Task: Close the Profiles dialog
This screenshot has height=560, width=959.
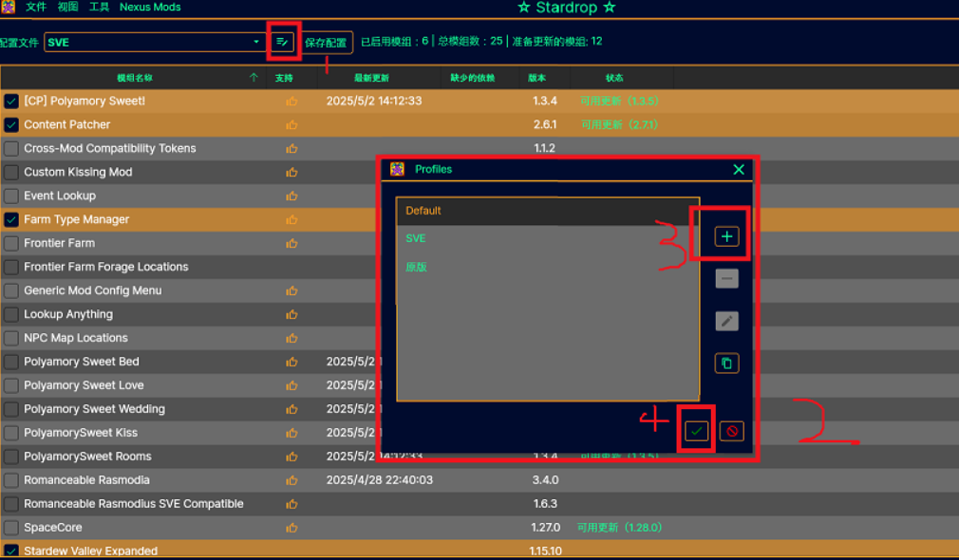Action: tap(739, 169)
